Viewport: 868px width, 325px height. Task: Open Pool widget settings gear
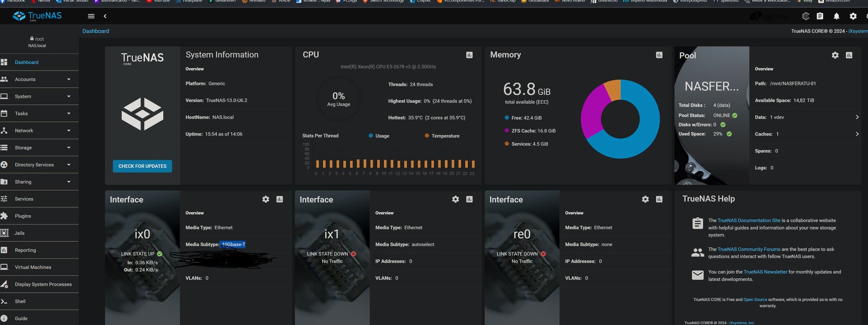835,55
